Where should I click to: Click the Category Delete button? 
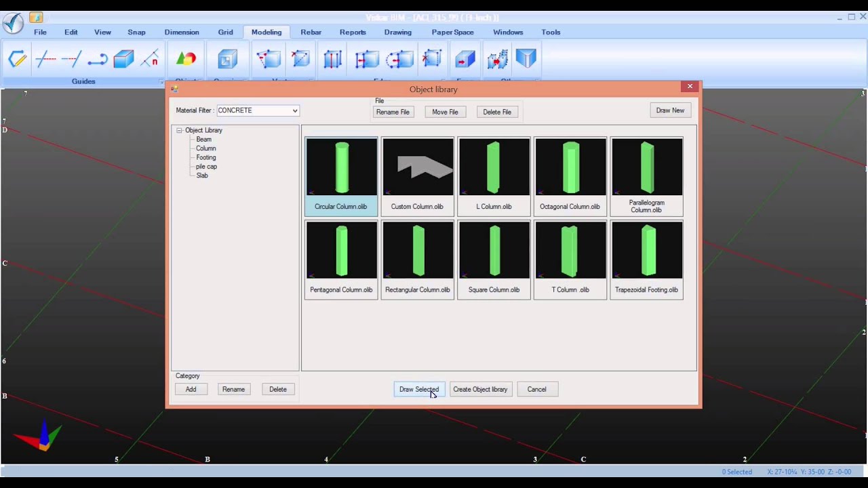(x=278, y=389)
